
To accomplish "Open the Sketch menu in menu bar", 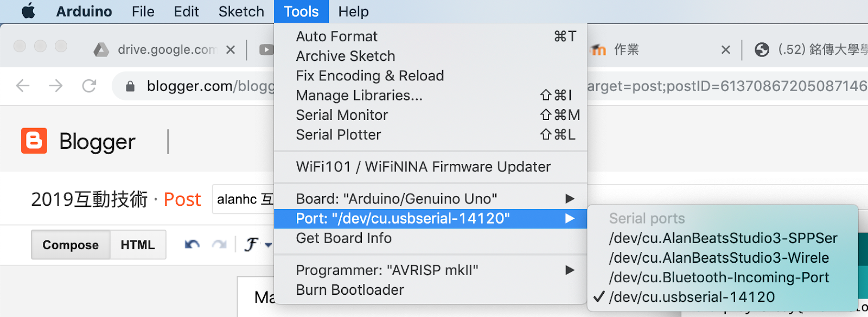I will pyautogui.click(x=241, y=11).
